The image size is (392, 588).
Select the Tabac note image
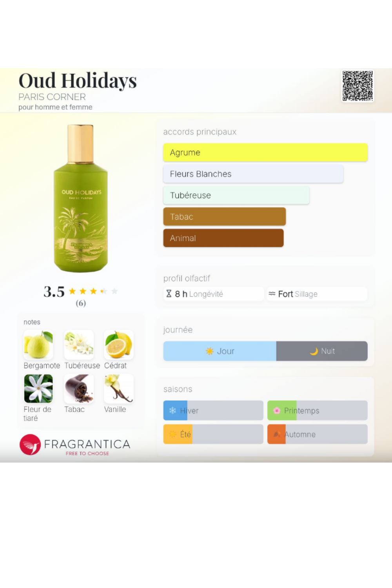(x=79, y=389)
